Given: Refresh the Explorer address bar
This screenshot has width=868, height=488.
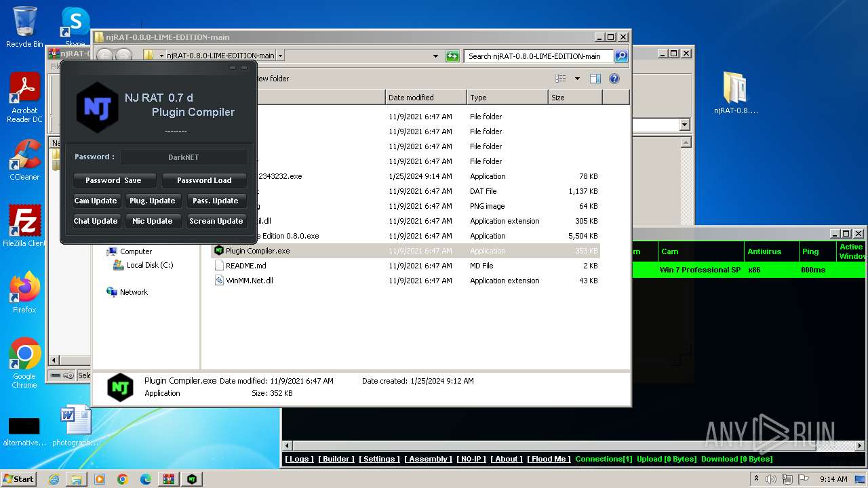Looking at the screenshot, I should tap(452, 56).
